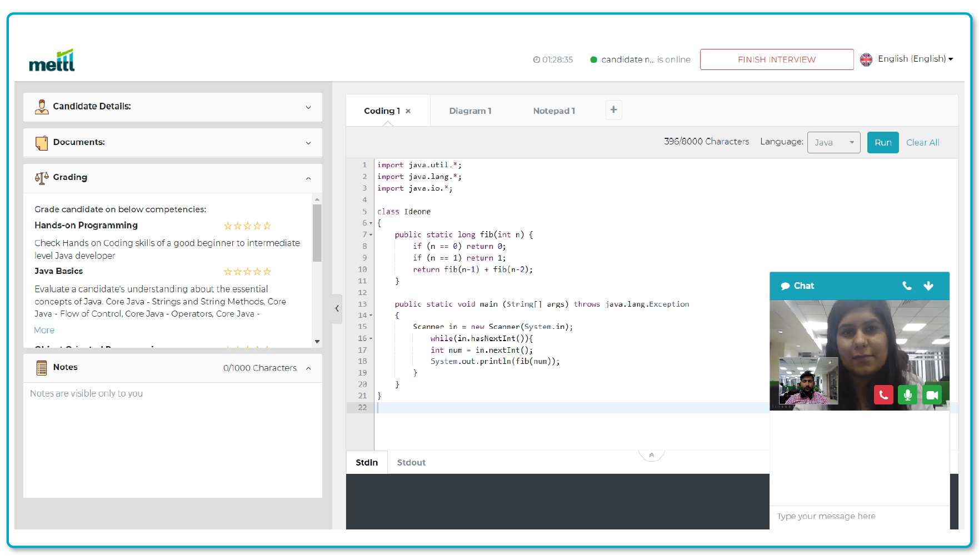Collapse the left sidebar panel
Image resolution: width=979 pixels, height=560 pixels.
pyautogui.click(x=337, y=308)
